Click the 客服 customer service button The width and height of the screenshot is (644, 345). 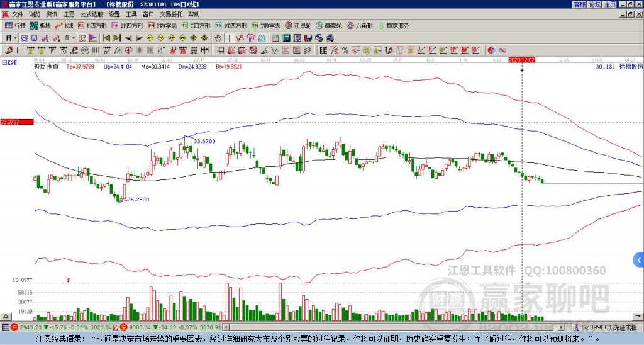pyautogui.click(x=579, y=4)
